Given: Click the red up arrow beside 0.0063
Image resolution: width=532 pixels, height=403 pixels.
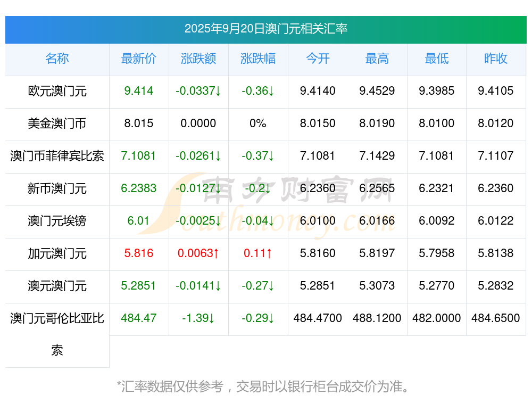Looking at the screenshot, I should 216,253.
